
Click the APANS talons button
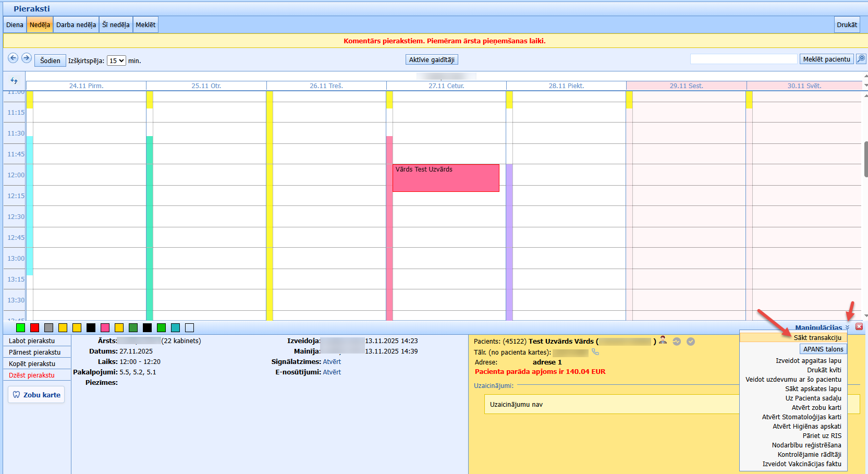pyautogui.click(x=823, y=349)
